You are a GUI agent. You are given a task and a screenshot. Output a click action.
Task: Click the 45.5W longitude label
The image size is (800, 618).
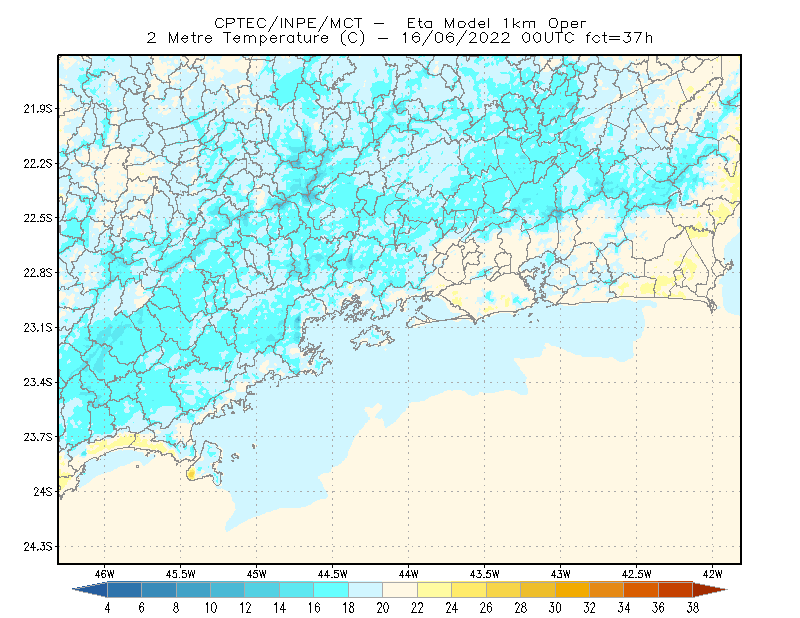(181, 574)
